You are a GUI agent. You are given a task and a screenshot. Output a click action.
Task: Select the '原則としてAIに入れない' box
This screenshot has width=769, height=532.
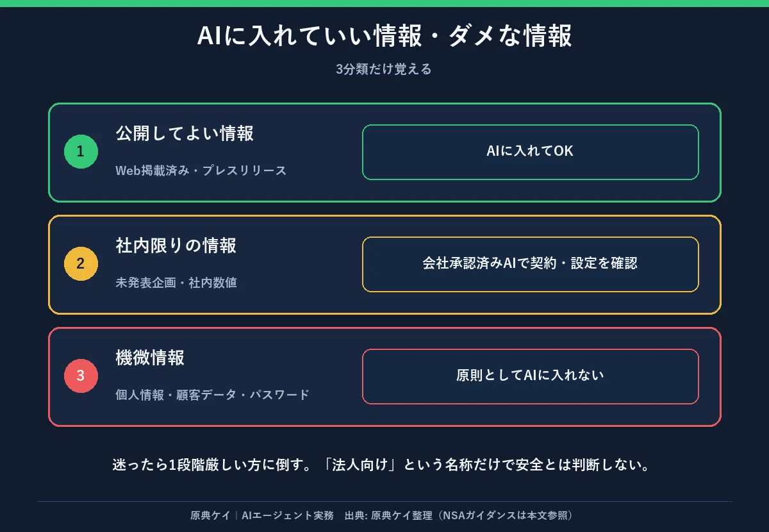click(530, 376)
